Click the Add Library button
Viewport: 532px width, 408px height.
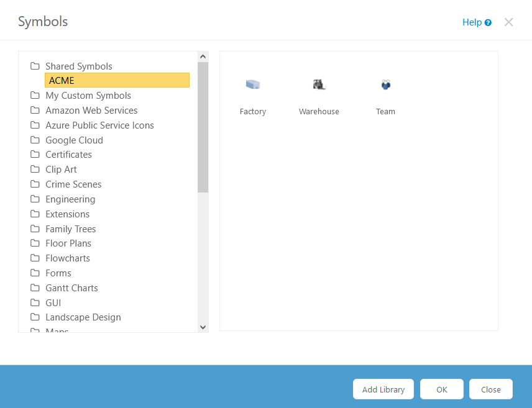(383, 389)
